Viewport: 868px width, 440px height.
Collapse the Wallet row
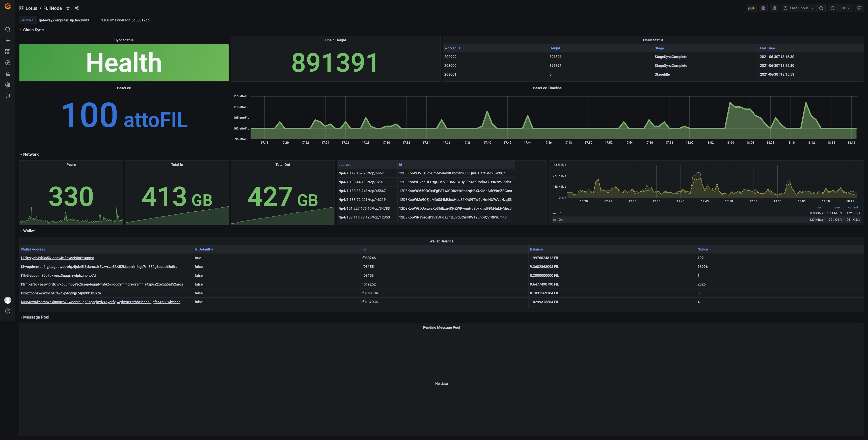pos(29,231)
